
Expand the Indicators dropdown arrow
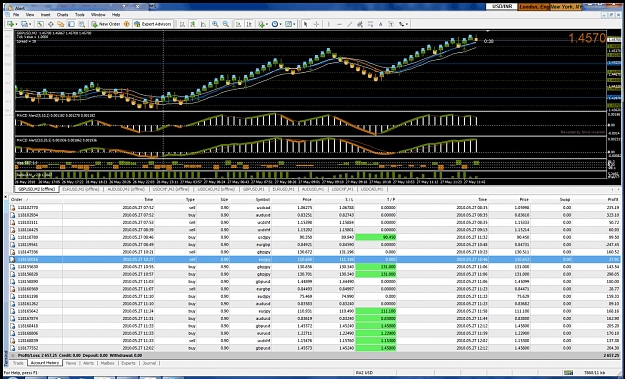(267, 24)
